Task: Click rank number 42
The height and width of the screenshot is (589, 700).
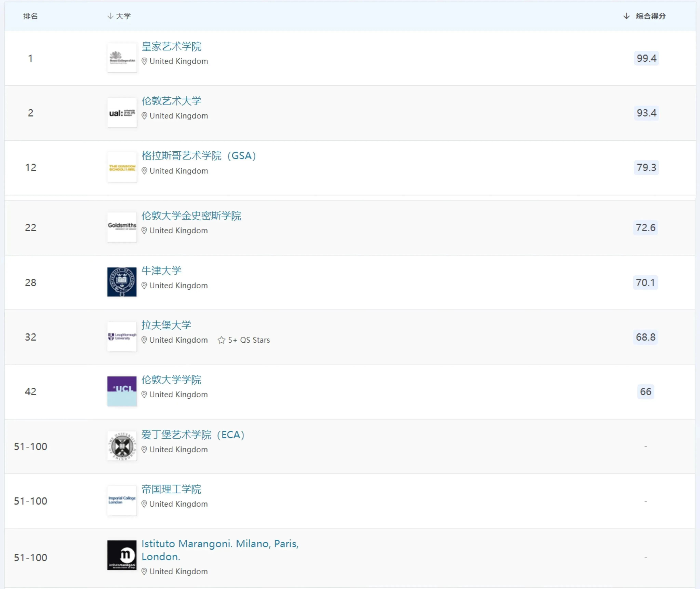Action: pyautogui.click(x=30, y=391)
